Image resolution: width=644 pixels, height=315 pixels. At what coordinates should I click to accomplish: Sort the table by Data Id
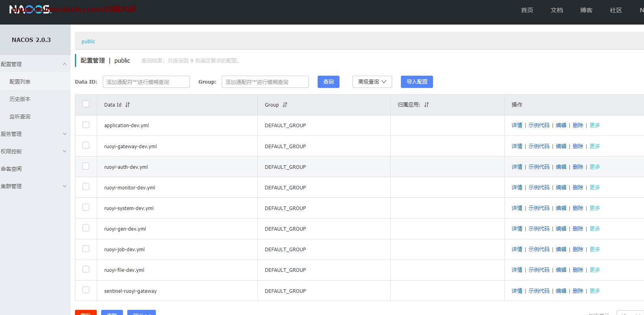[127, 105]
